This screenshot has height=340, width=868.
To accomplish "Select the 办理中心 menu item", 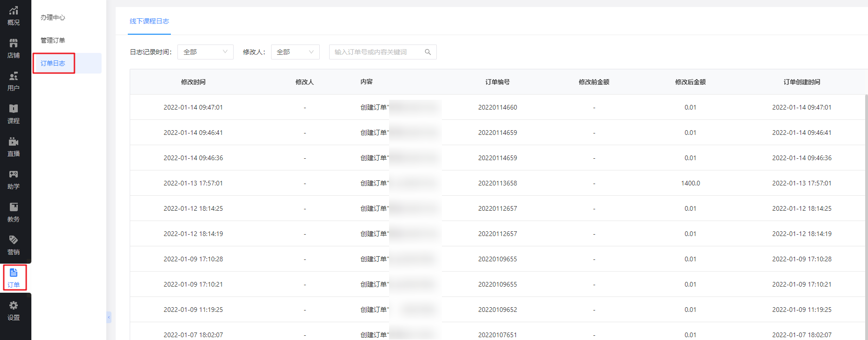I will pos(53,17).
